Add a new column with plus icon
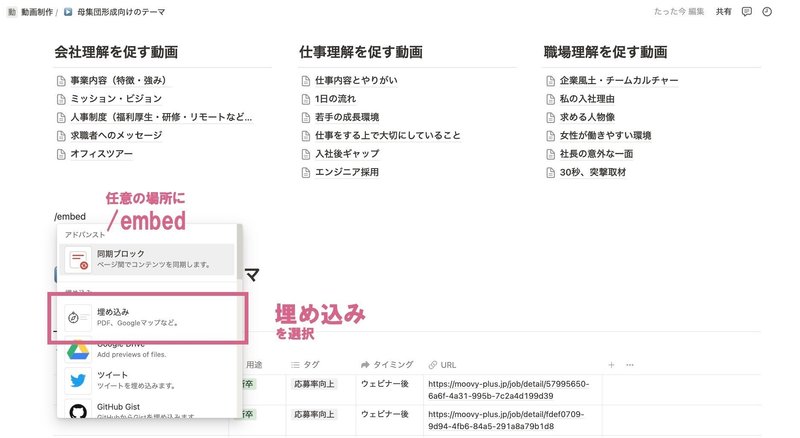The height and width of the screenshot is (438, 800). (611, 364)
